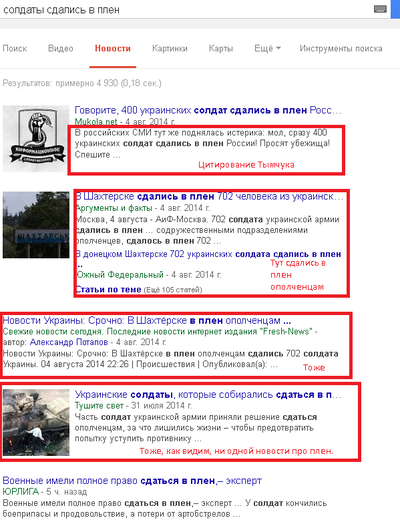
Task: Click the blue search button at right edge
Action: click(396, 9)
